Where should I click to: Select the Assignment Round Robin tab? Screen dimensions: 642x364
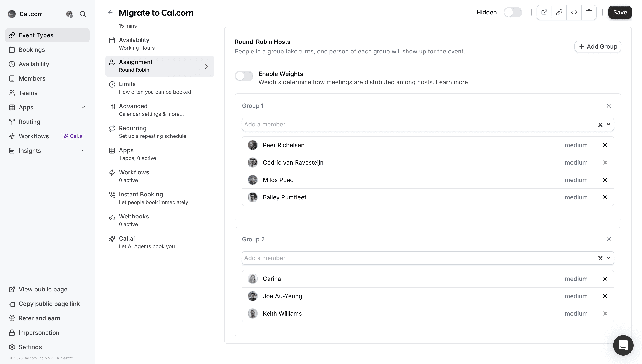160,66
